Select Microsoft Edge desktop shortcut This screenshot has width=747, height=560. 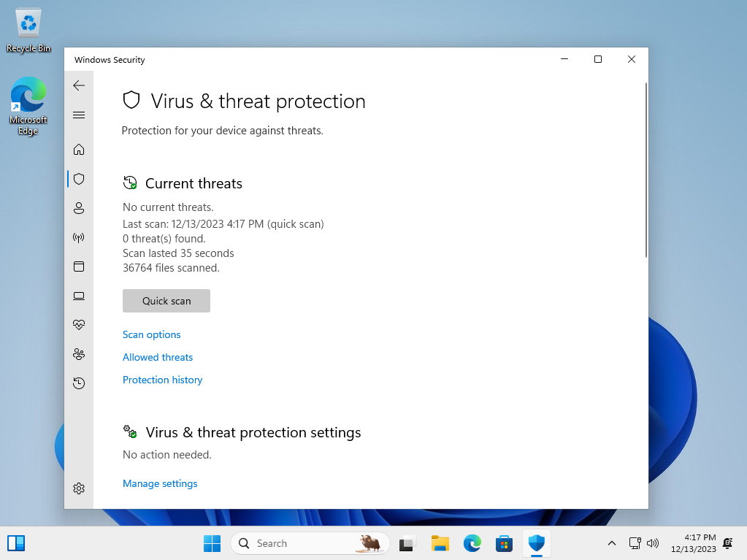point(28,106)
